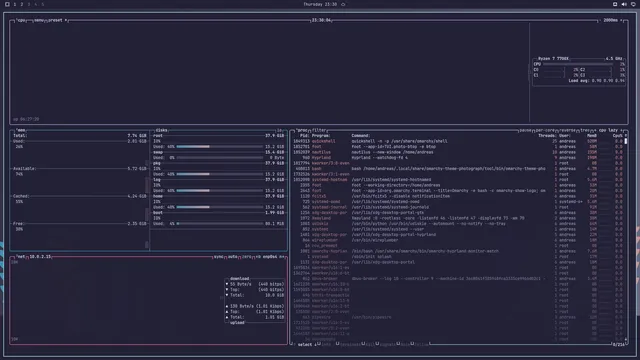Screen dimensions: 640x360
Task: Select the nautilus process row
Action: (x=458, y=152)
